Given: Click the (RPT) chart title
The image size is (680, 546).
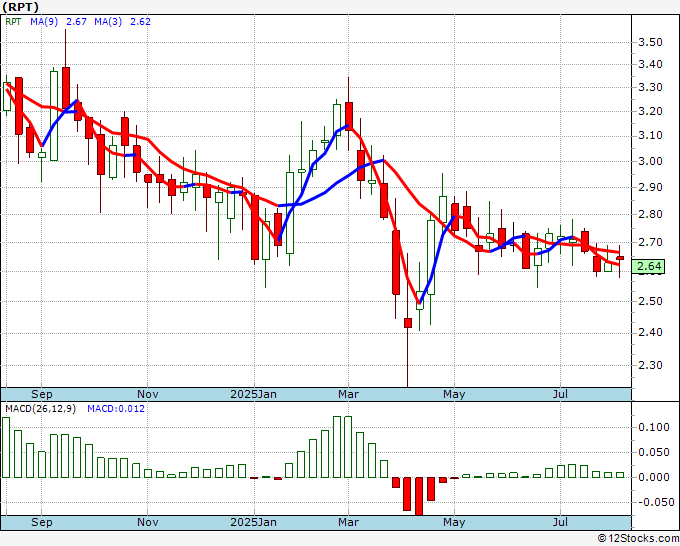Looking at the screenshot, I should coord(20,7).
